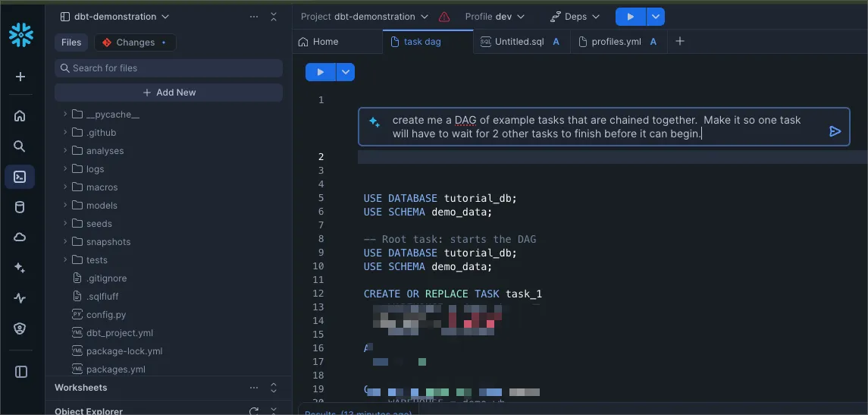Toggle the sidebar panel layout icon
Image resolution: width=868 pixels, height=415 pixels.
(21, 372)
